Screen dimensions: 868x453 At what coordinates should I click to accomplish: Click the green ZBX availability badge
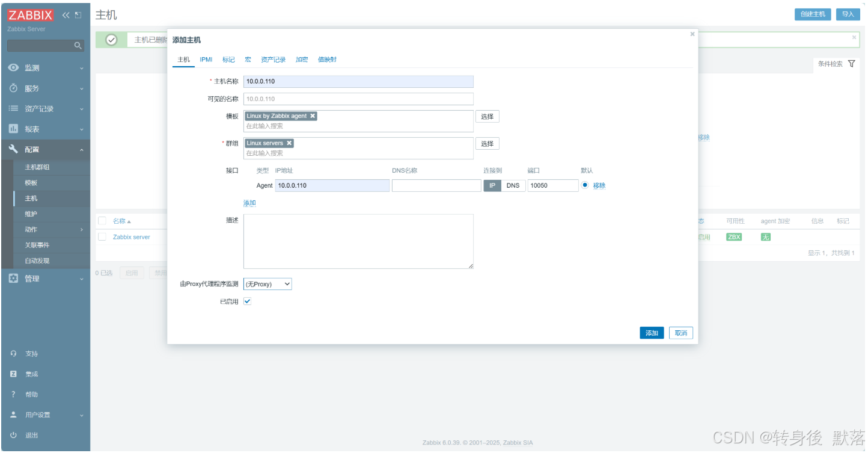[x=734, y=237]
